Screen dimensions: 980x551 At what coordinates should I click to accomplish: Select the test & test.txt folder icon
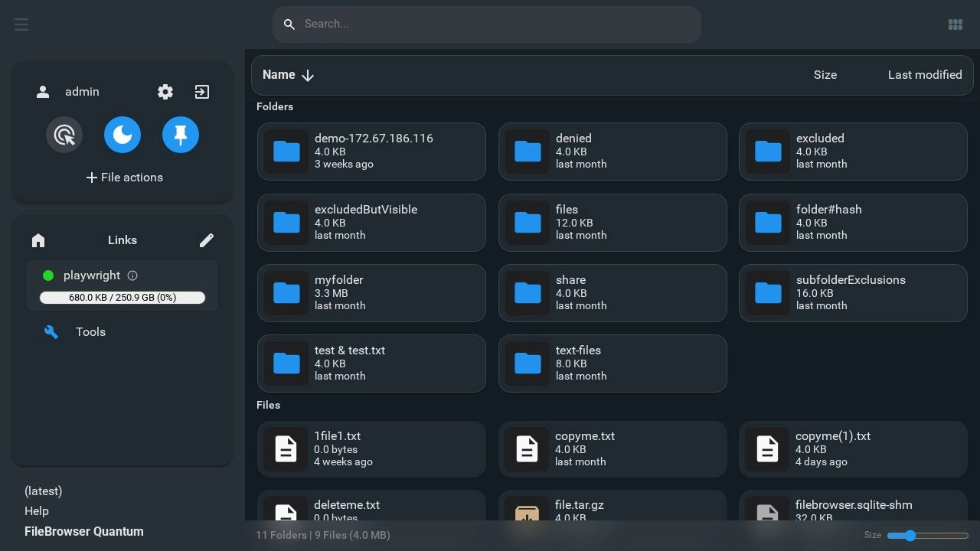pyautogui.click(x=286, y=364)
